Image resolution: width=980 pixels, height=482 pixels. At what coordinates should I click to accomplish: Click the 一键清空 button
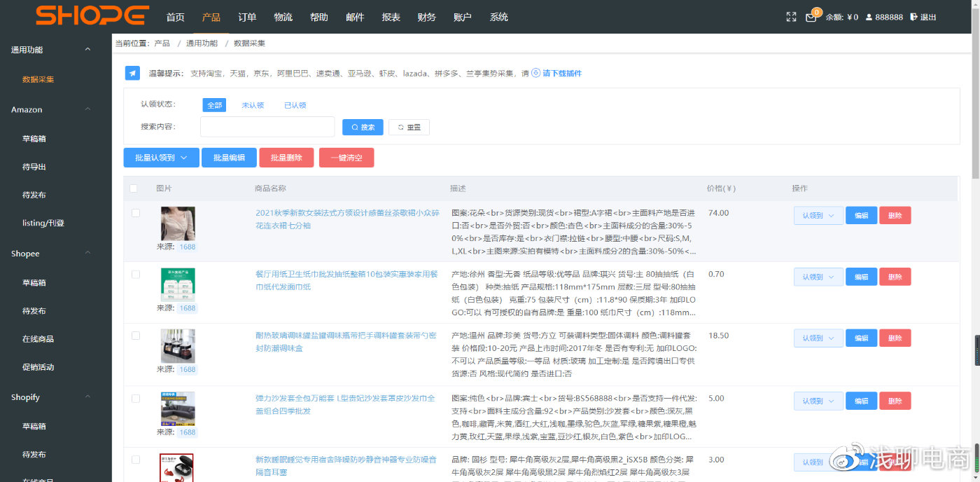(x=346, y=157)
